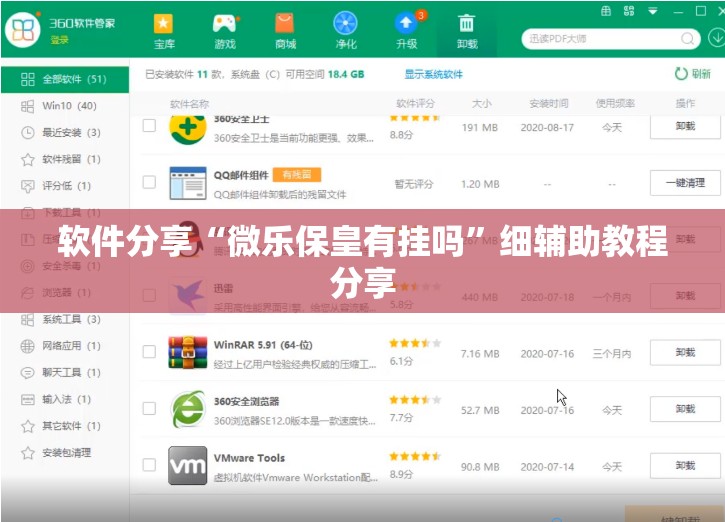Check the 360安全卫士 row checkbox
The image size is (725, 522).
(149, 125)
